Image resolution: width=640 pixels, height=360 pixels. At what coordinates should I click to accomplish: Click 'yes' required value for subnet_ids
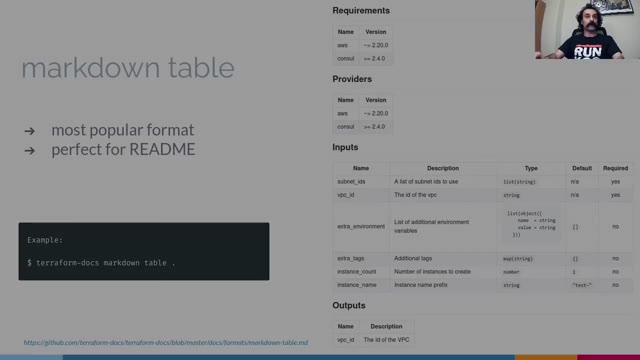616,182
